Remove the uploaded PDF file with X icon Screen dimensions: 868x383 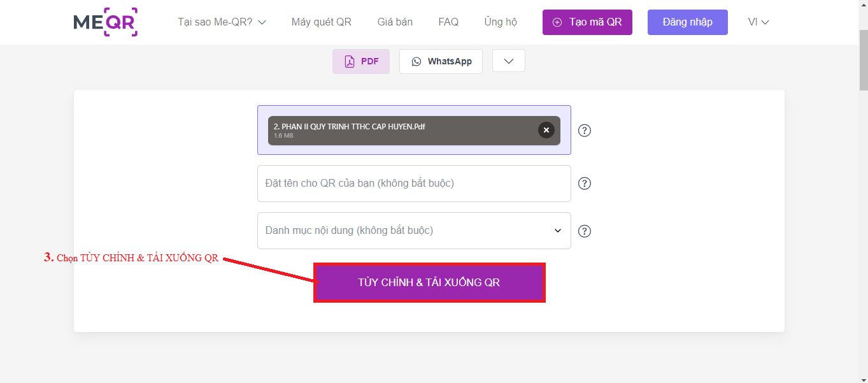(546, 130)
